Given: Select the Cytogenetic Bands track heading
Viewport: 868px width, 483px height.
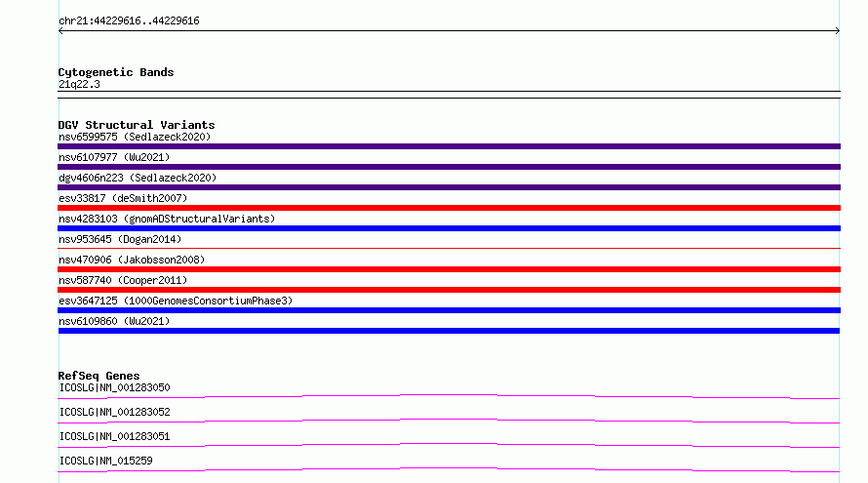Looking at the screenshot, I should (x=116, y=72).
